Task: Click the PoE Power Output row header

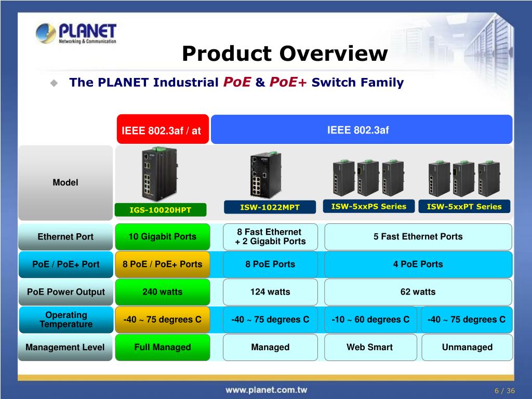Action: coord(65,292)
